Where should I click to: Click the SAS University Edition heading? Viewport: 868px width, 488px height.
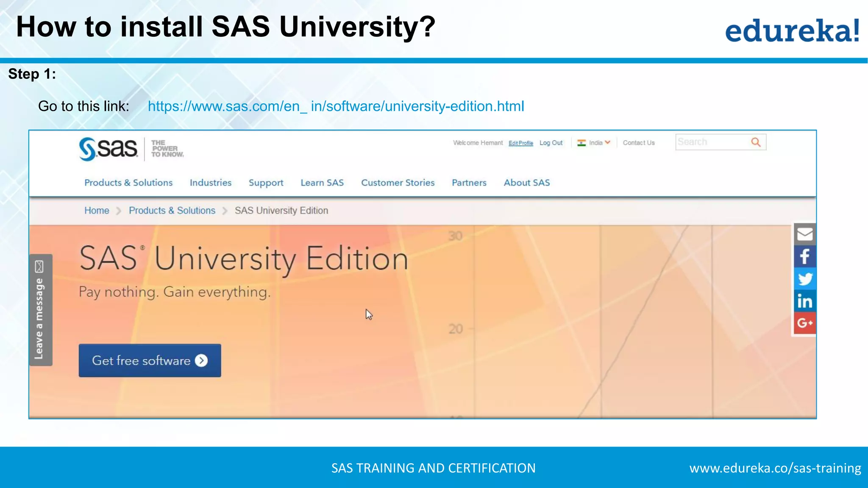click(x=244, y=258)
